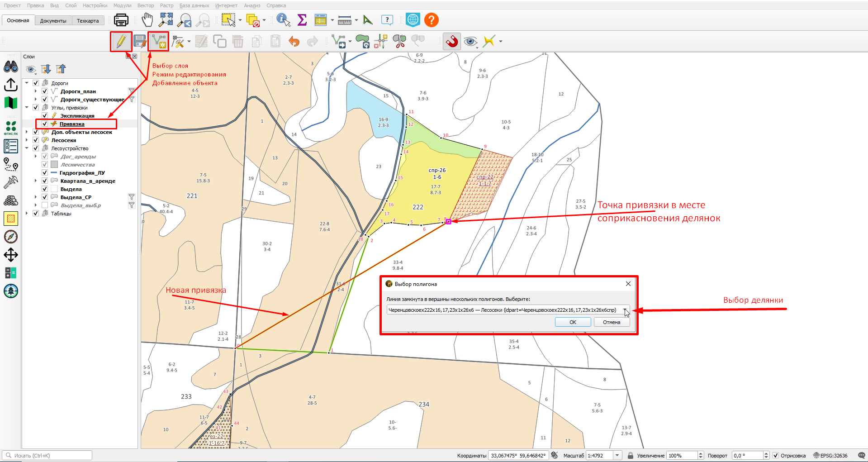
Task: Click the orange help question mark icon
Action: click(432, 20)
